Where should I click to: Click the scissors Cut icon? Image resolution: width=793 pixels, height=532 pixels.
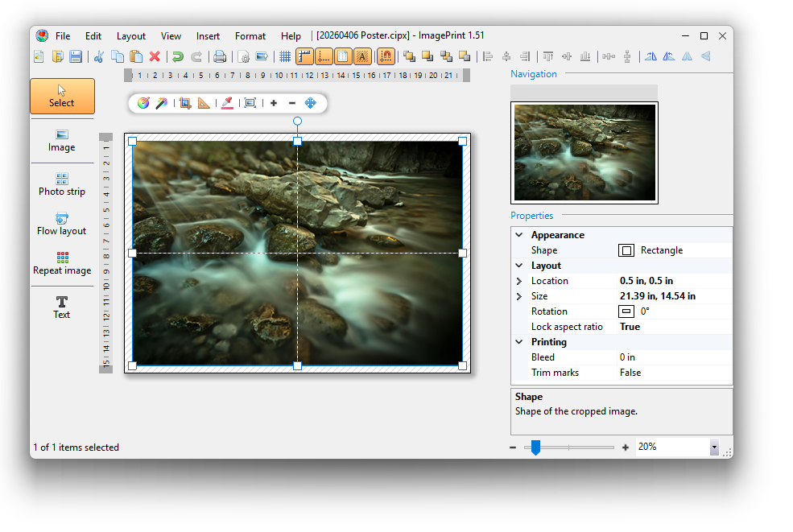tap(99, 56)
